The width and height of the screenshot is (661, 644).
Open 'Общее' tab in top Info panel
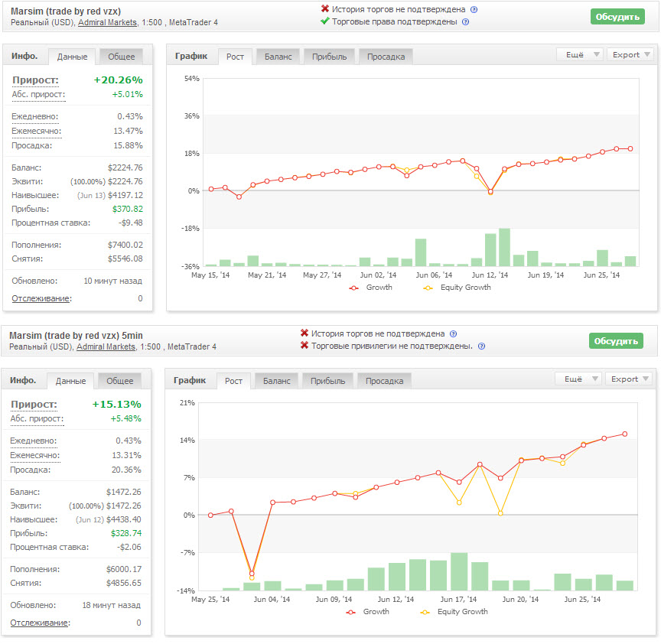coord(122,57)
